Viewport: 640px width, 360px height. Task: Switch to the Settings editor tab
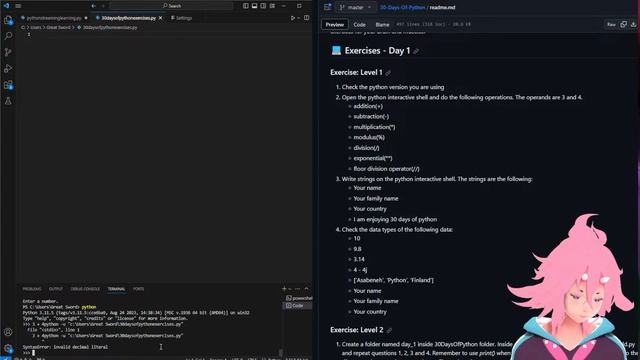[181, 18]
